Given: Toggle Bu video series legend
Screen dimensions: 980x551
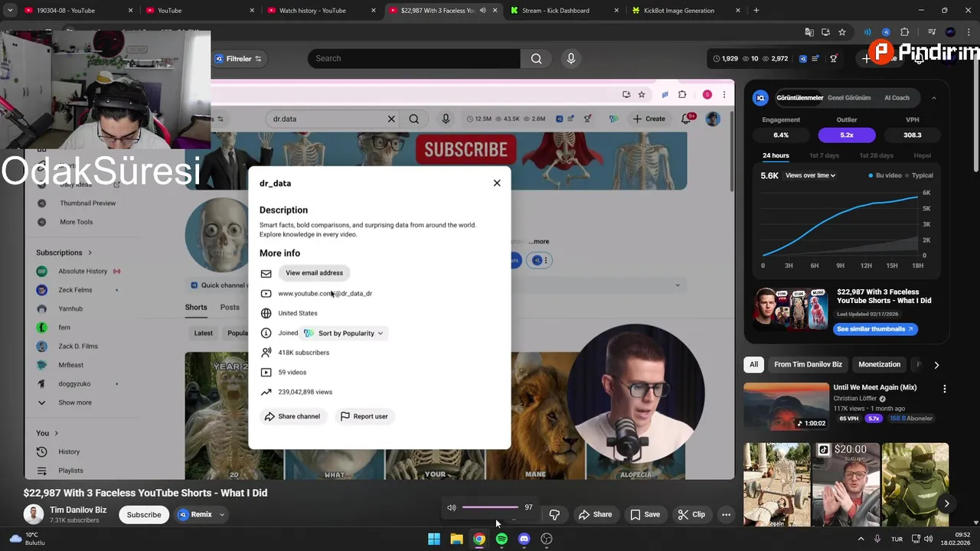Looking at the screenshot, I should click(885, 175).
